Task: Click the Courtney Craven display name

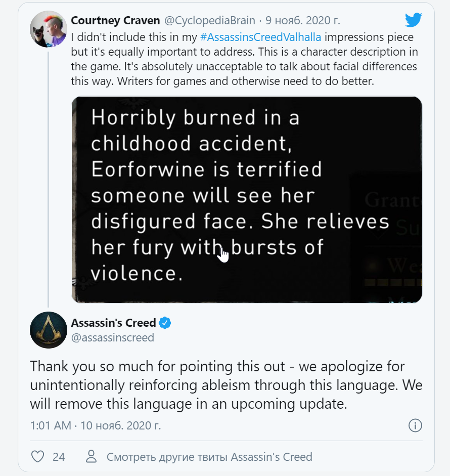Action: click(x=115, y=21)
